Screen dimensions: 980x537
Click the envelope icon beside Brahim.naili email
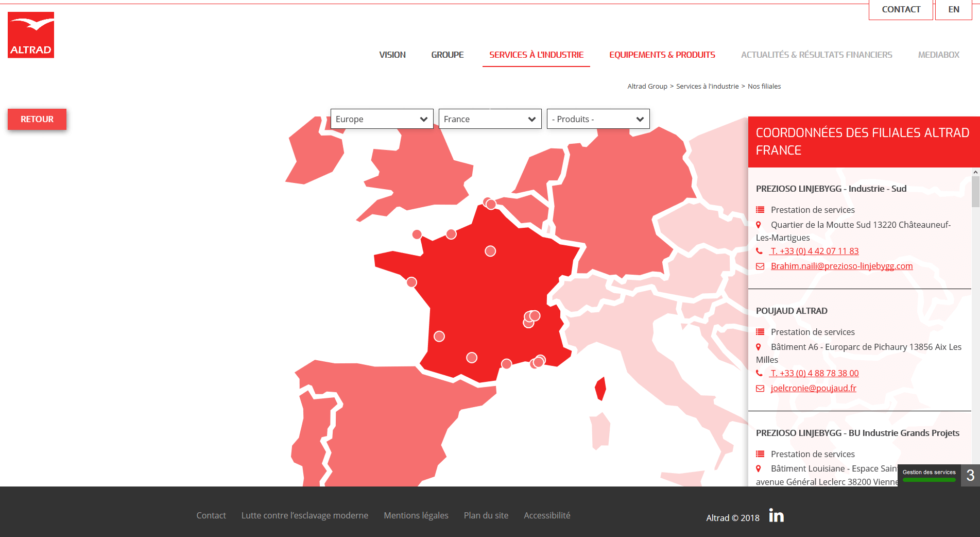pyautogui.click(x=760, y=266)
